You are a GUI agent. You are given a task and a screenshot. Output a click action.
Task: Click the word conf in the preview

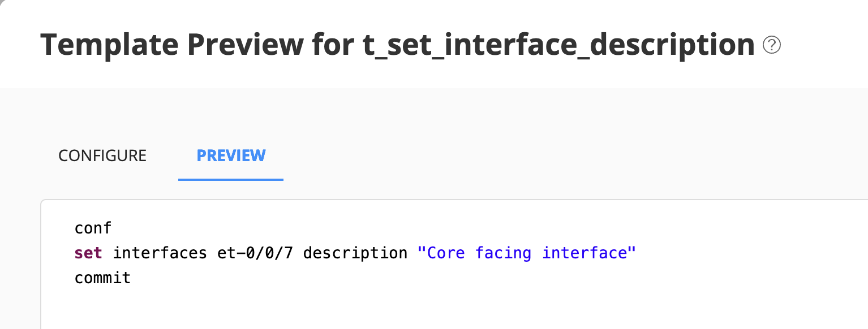tap(92, 228)
